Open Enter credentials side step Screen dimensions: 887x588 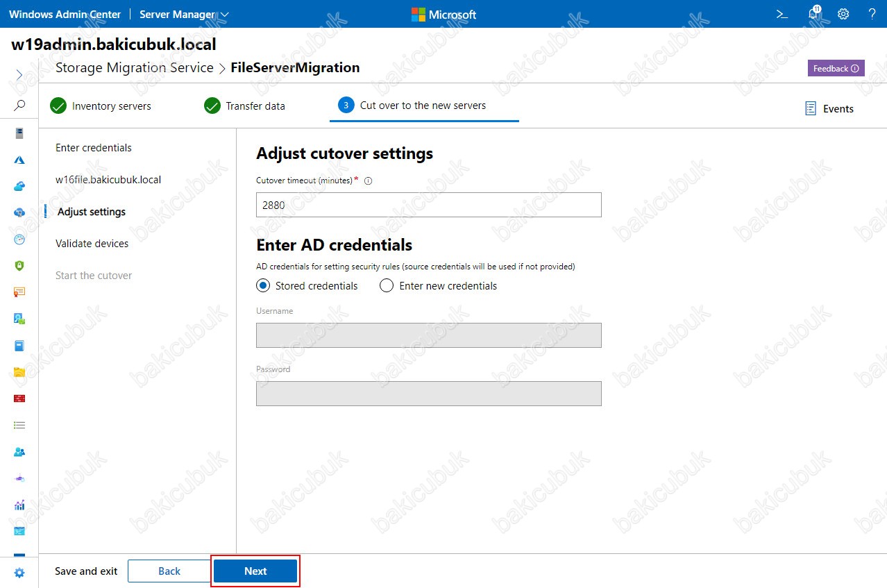click(94, 148)
